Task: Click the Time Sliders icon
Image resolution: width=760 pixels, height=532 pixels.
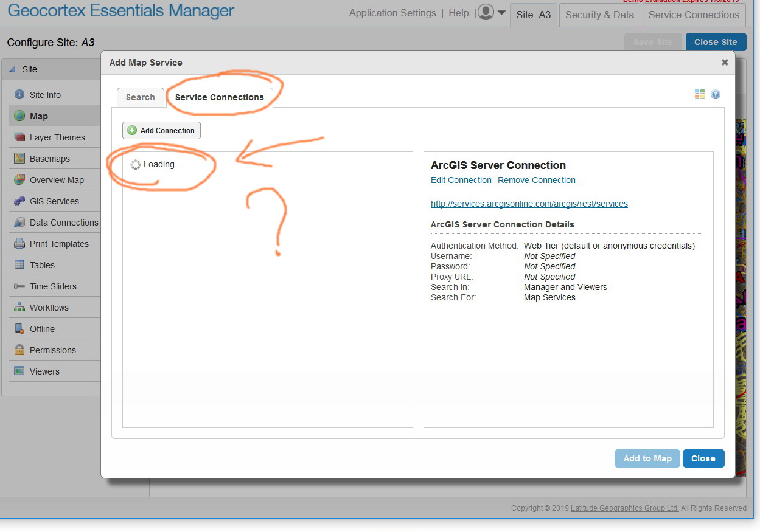Action: point(19,286)
